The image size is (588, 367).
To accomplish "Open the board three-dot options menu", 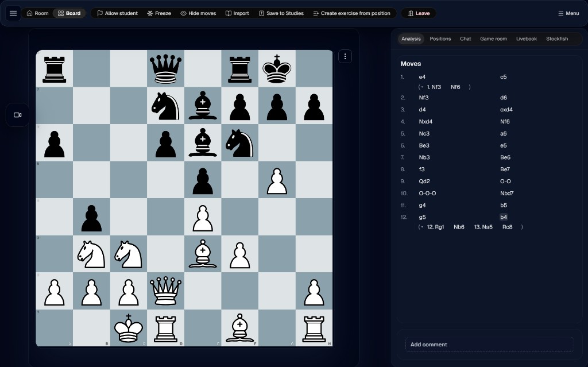I will 345,57.
